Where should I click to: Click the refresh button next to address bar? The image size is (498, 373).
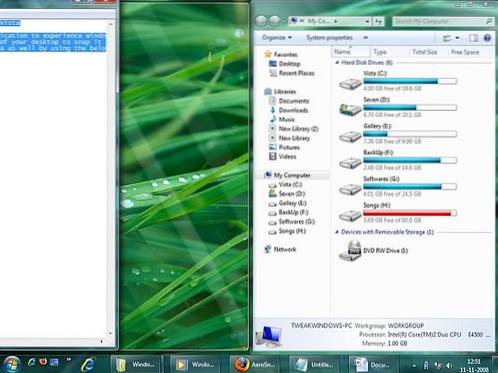tap(378, 21)
